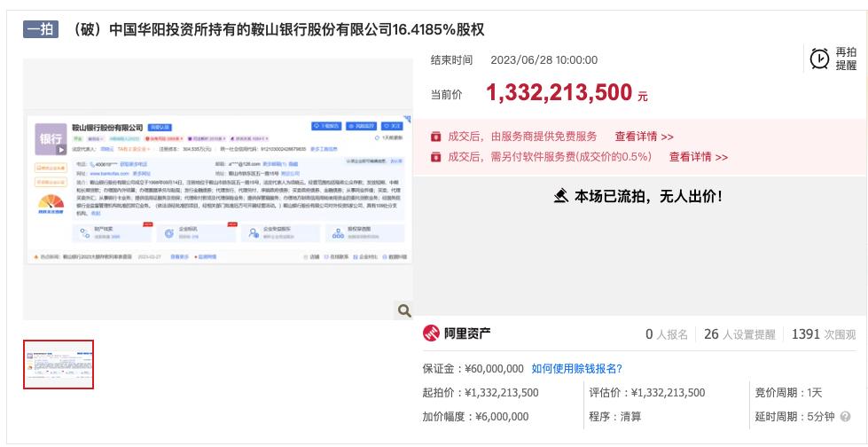
Task: Open the 如何使用赊钱报名? link
Action: (577, 369)
